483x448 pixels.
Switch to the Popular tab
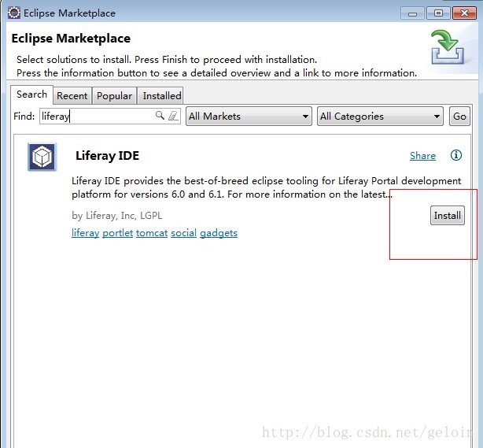[x=114, y=96]
